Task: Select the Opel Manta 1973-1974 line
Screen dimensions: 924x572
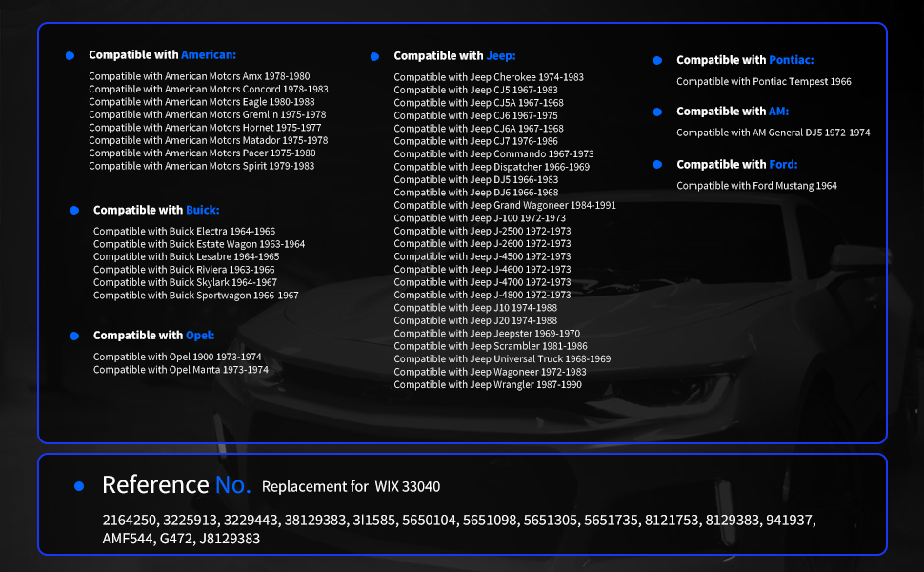Action: (181, 370)
